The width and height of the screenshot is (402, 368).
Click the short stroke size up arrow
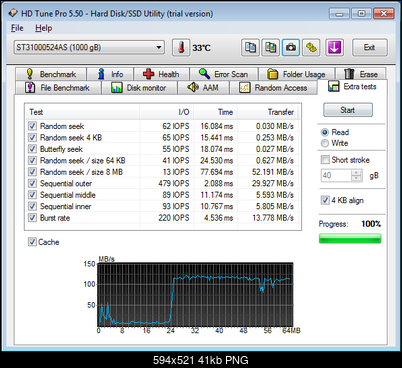(357, 172)
